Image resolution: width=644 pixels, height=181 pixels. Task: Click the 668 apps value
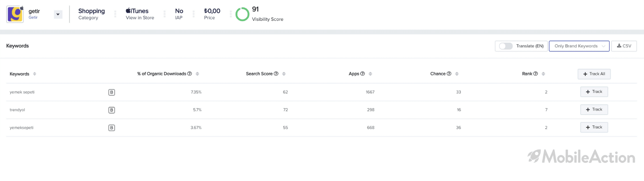(x=371, y=128)
